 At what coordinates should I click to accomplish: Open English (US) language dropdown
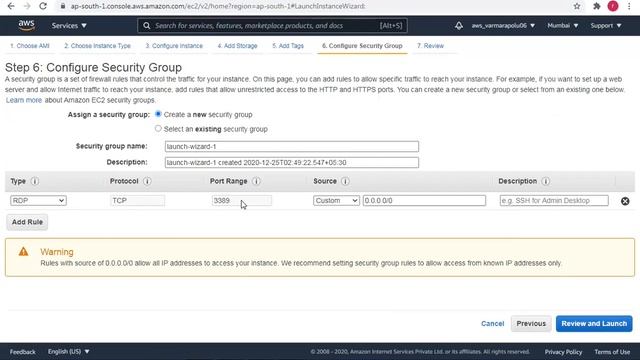click(68, 351)
